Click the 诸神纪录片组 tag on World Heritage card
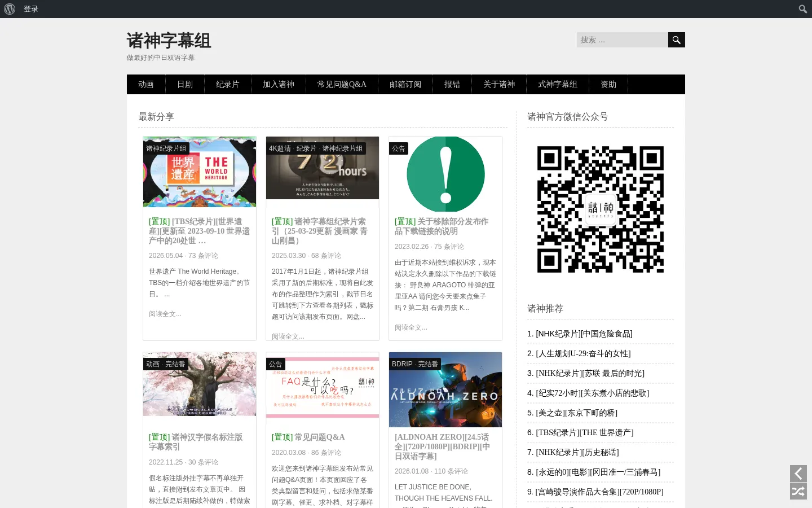This screenshot has height=508, width=812. [x=166, y=148]
